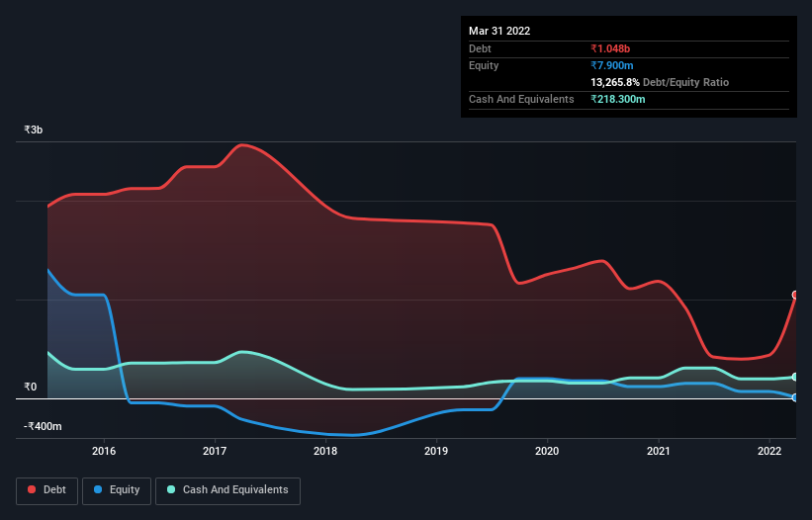Click the 2021 x-axis label
The width and height of the screenshot is (812, 520).
[658, 451]
